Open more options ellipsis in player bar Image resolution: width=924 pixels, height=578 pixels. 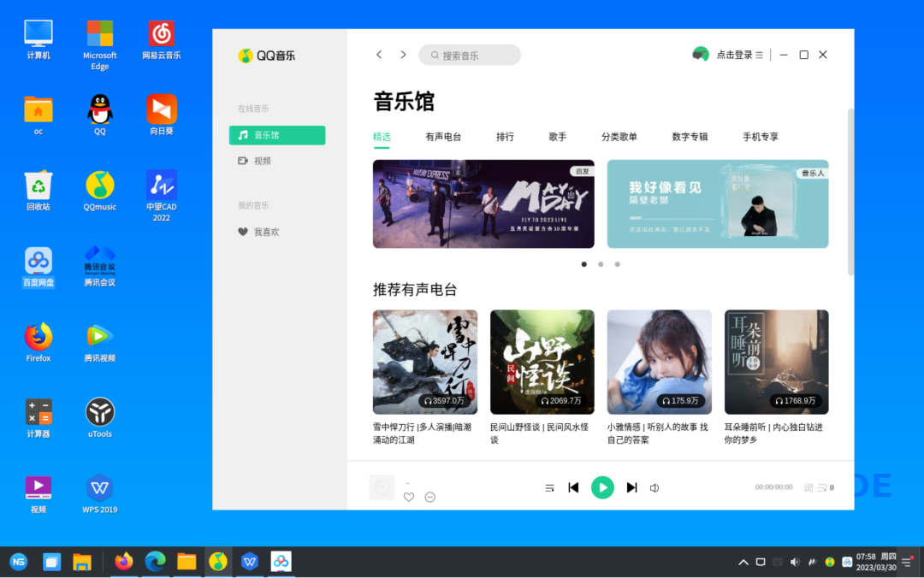click(430, 498)
